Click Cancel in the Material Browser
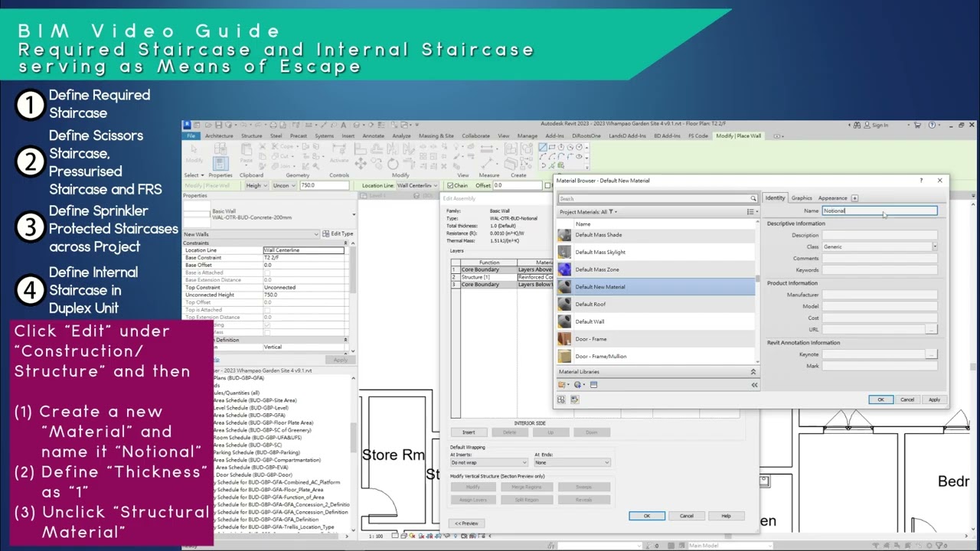The width and height of the screenshot is (980, 551). pyautogui.click(x=907, y=399)
